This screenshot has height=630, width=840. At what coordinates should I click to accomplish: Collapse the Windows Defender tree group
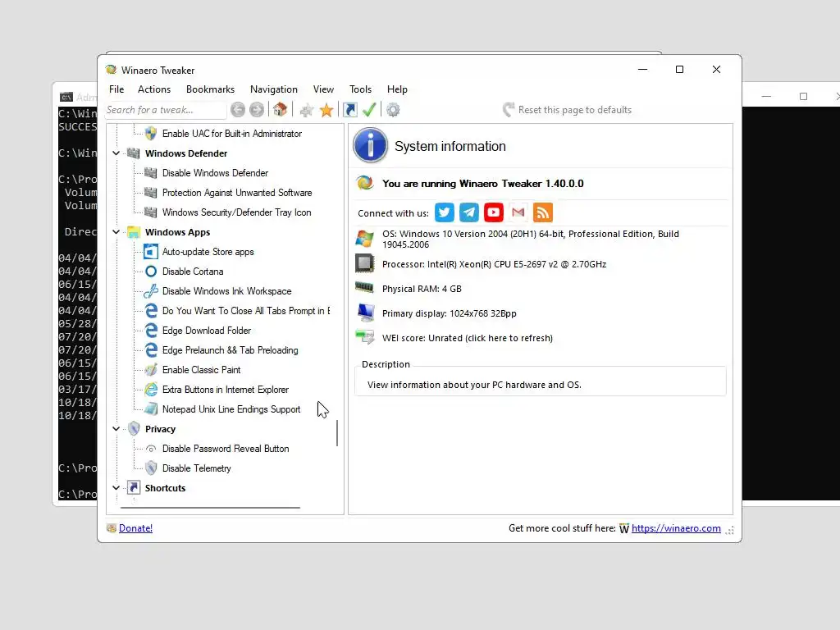tap(116, 153)
